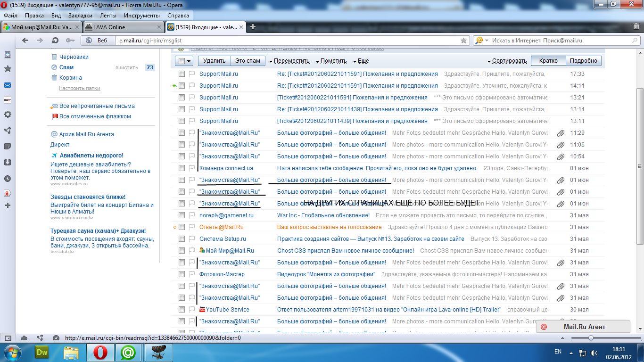Open the Yandex panel in Opera sidebar
This screenshot has width=644, height=362.
point(8,193)
